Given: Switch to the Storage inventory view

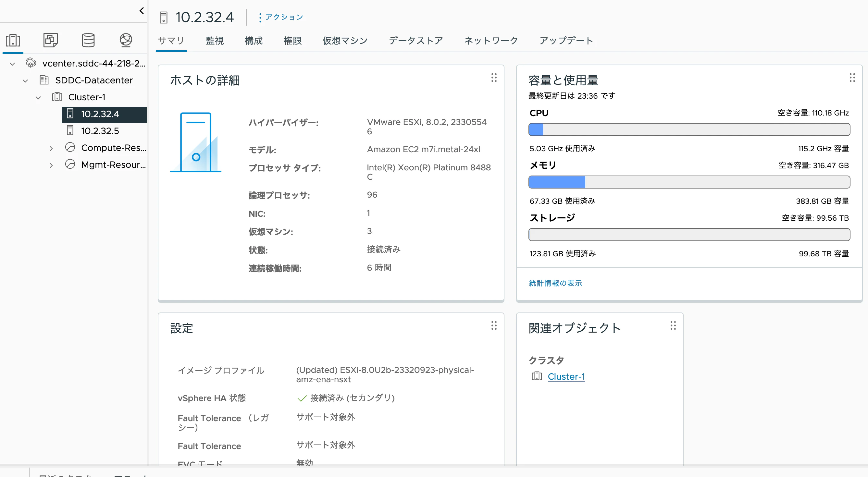Looking at the screenshot, I should [88, 41].
